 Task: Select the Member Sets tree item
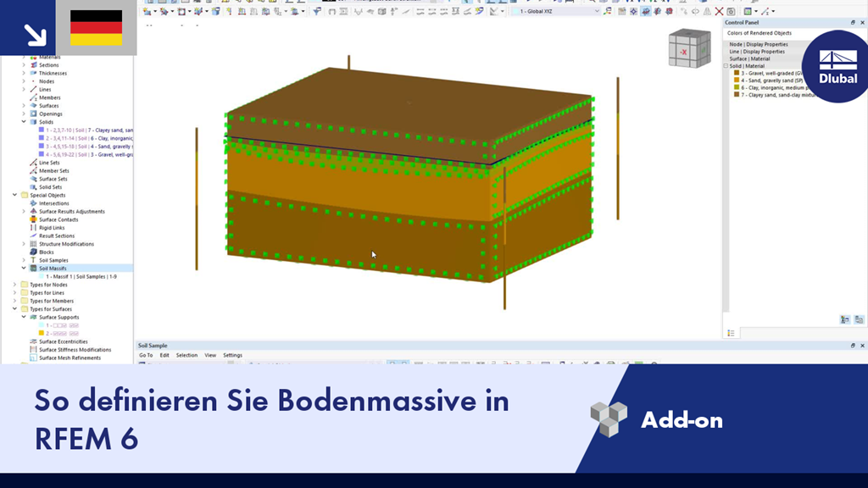coord(53,171)
